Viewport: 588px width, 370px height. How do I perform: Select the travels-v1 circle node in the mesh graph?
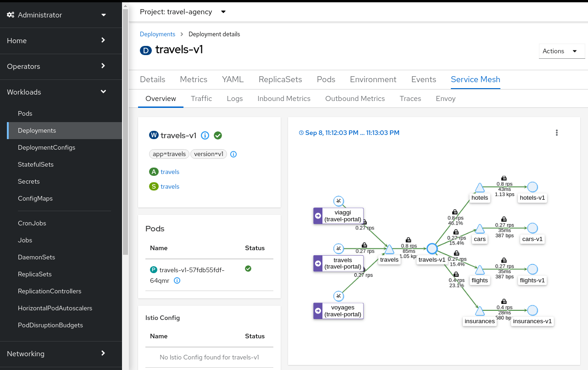pos(432,248)
